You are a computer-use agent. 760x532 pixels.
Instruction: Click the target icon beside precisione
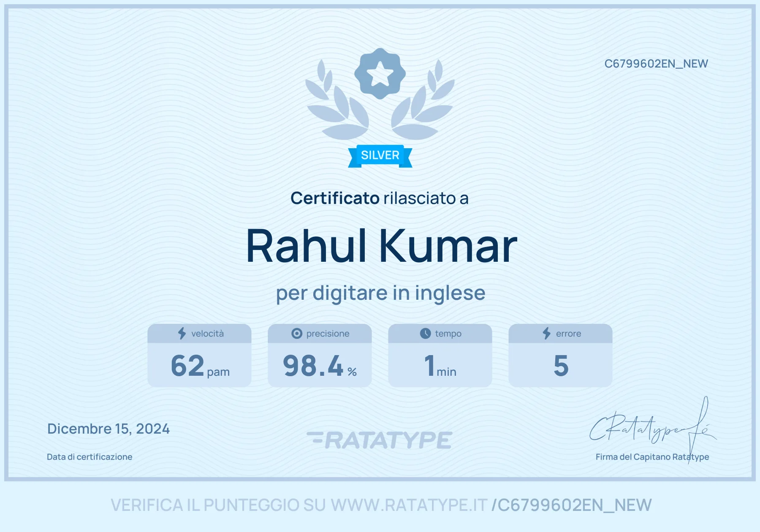(x=297, y=334)
